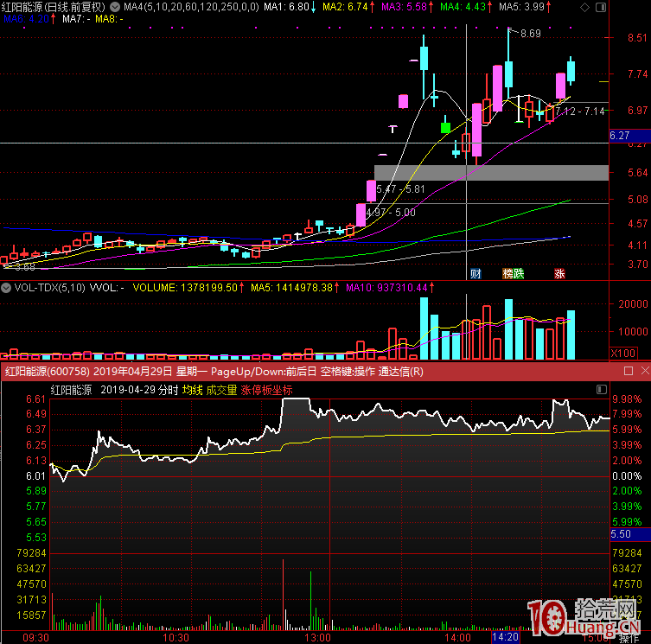Click the blue 5.50 intraday price label

pyautogui.click(x=630, y=534)
